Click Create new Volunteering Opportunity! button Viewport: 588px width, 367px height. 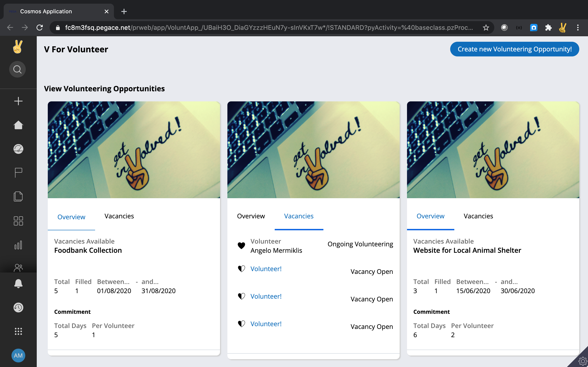click(x=514, y=49)
